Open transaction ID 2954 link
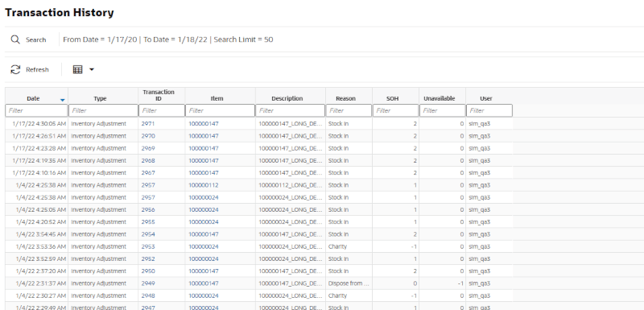Screen dimensions: 644x310 pyautogui.click(x=148, y=234)
